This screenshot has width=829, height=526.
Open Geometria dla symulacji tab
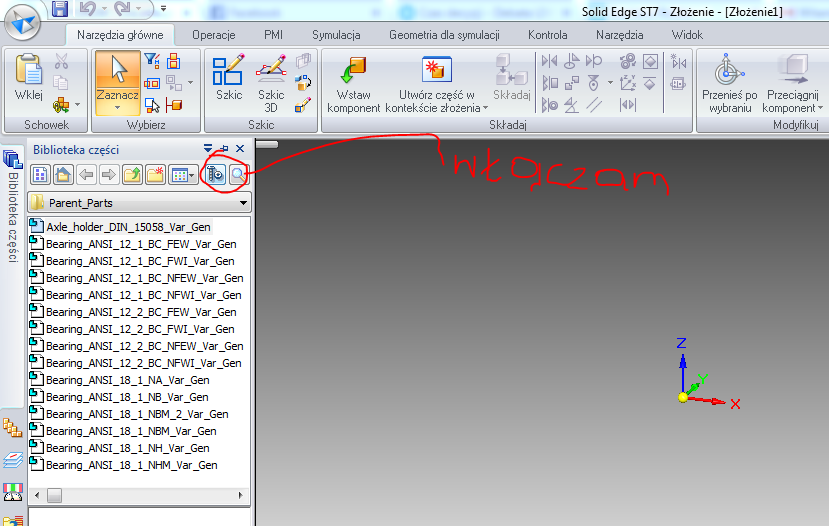coord(444,35)
